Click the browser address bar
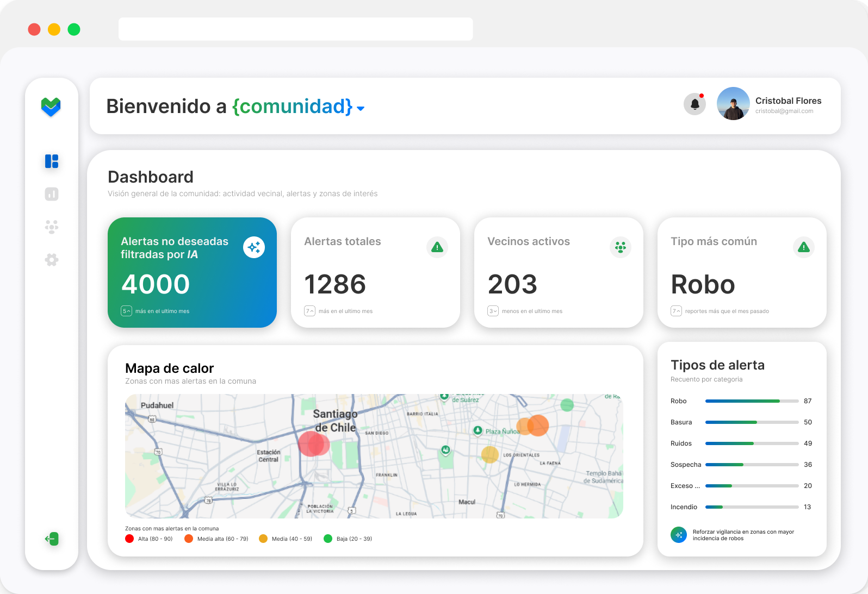Image resolution: width=868 pixels, height=594 pixels. point(295,29)
